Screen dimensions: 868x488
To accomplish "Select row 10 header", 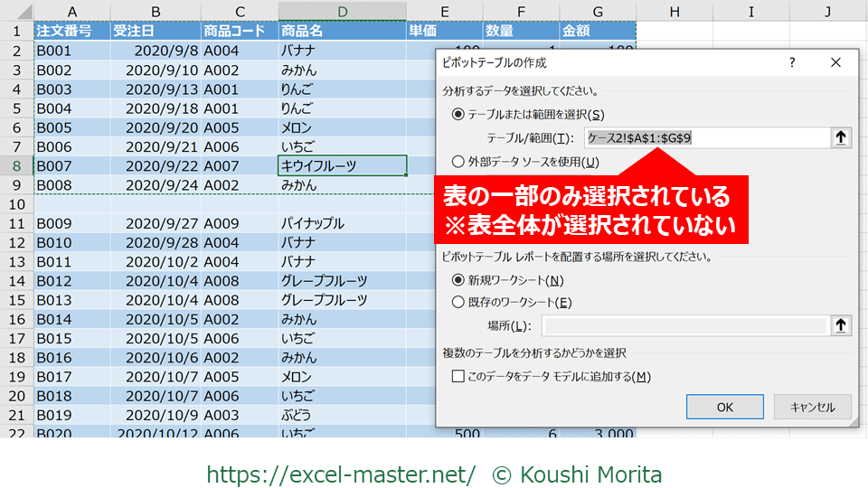I will [x=16, y=204].
